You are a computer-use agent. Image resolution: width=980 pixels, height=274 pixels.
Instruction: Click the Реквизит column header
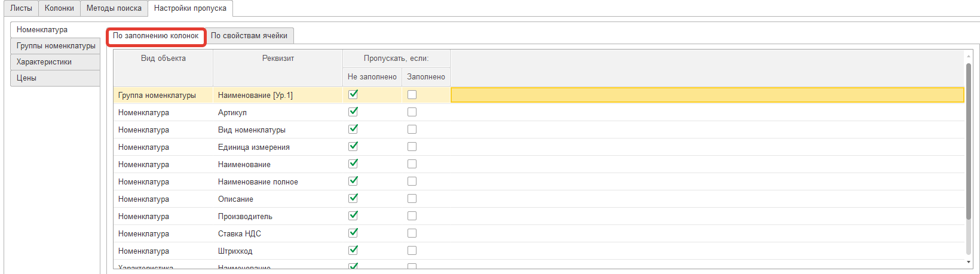[x=278, y=59]
